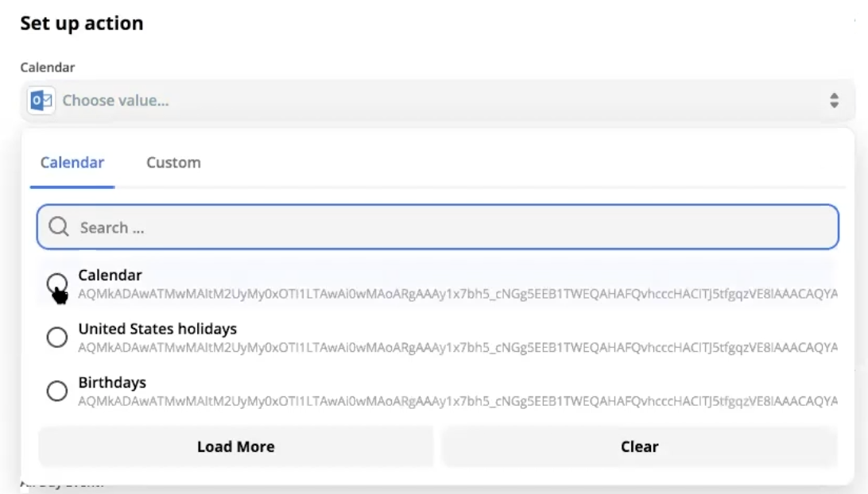Screen dimensions: 868x494
Task: Click the ID string under United States holidays
Action: coord(457,348)
